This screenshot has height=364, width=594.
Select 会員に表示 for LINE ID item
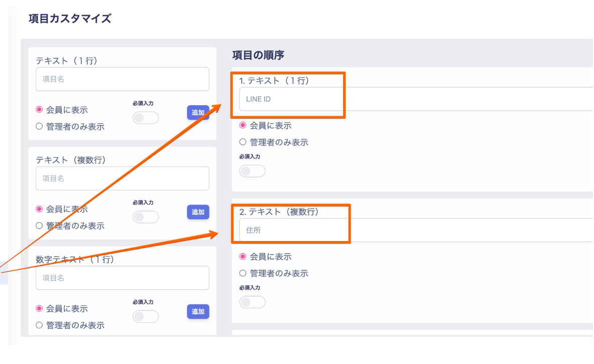point(243,125)
